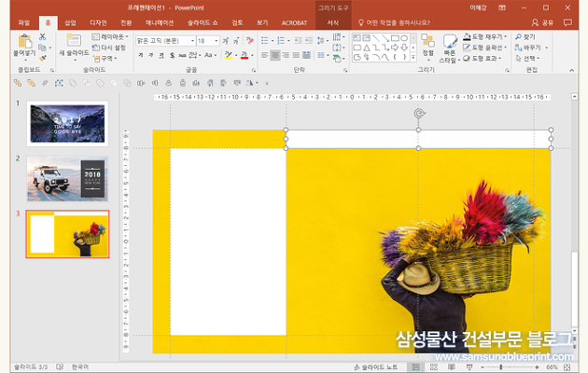The height and width of the screenshot is (373, 588).
Task: Paste with the 붙여넣기 clipboard button
Action: (24, 47)
